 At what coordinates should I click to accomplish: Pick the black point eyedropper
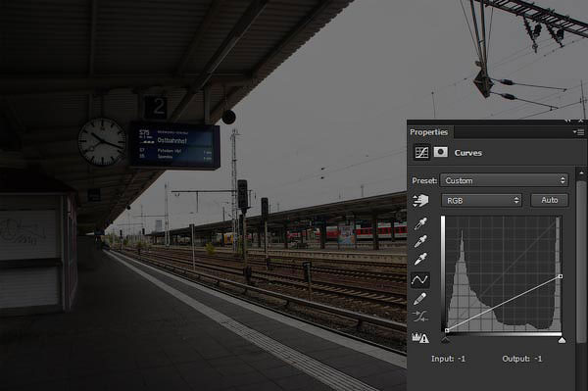pos(420,223)
